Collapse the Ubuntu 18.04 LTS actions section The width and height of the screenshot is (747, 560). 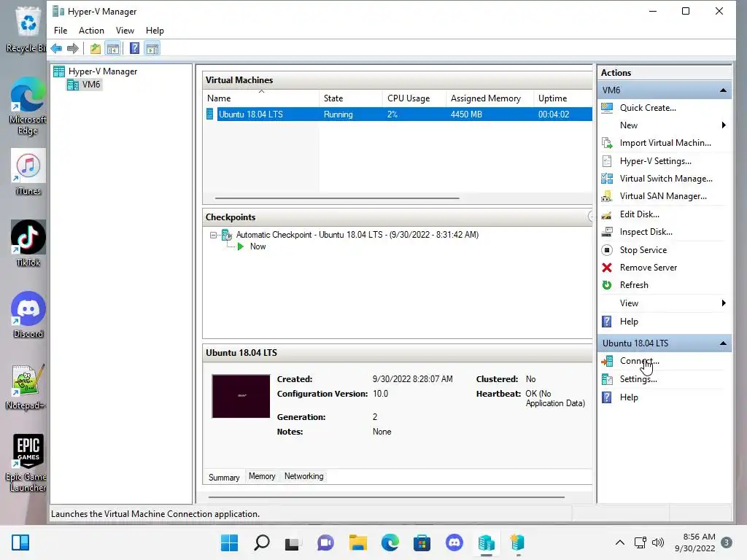723,343
